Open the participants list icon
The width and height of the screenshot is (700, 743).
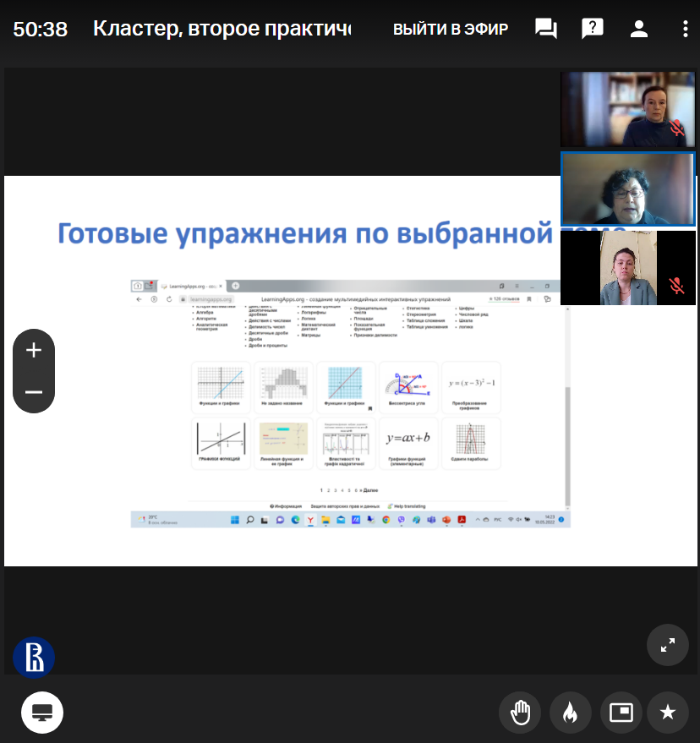(x=639, y=29)
